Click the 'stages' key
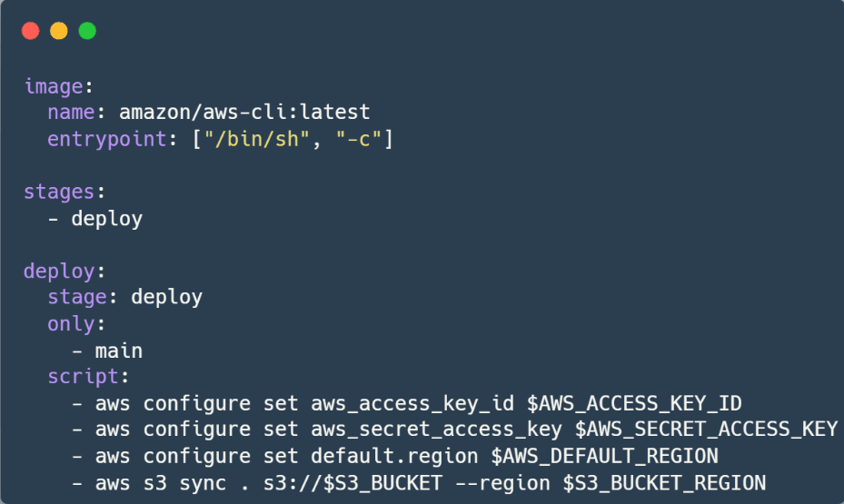Screen dimensions: 844x504 coord(59,192)
